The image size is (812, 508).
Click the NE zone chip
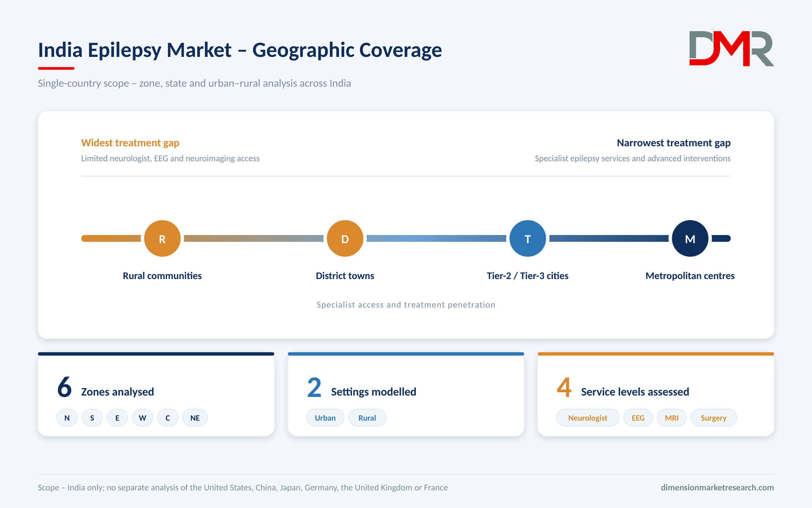tap(195, 418)
